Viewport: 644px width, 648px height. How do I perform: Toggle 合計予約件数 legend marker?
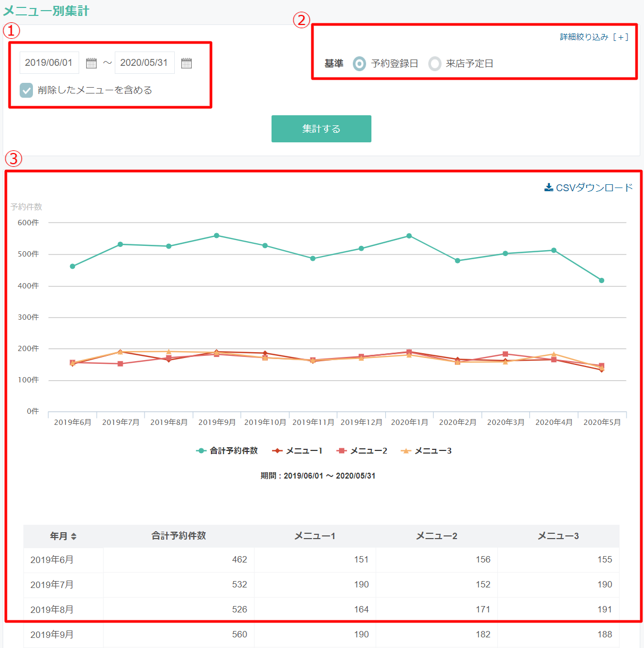click(201, 451)
